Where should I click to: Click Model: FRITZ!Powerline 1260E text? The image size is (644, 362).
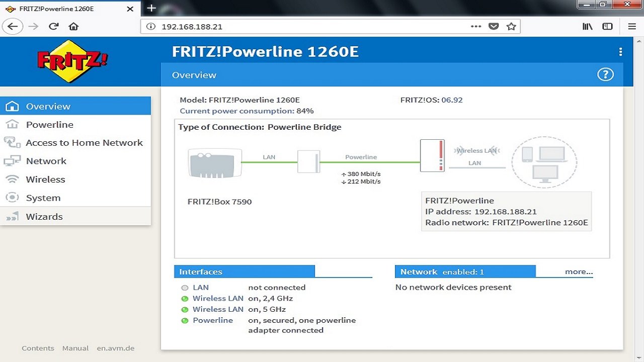tap(239, 100)
